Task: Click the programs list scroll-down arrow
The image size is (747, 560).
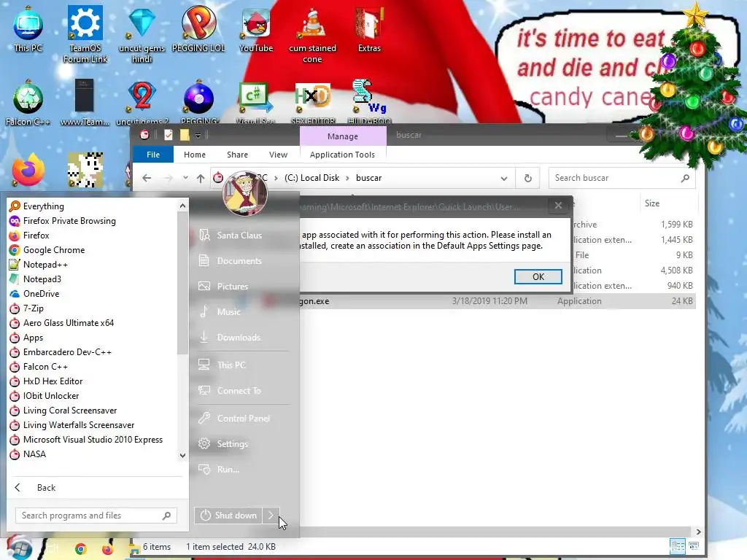Action: [182, 455]
